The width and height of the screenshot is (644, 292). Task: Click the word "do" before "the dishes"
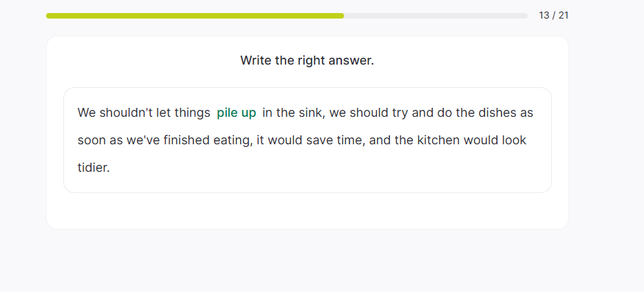(444, 113)
